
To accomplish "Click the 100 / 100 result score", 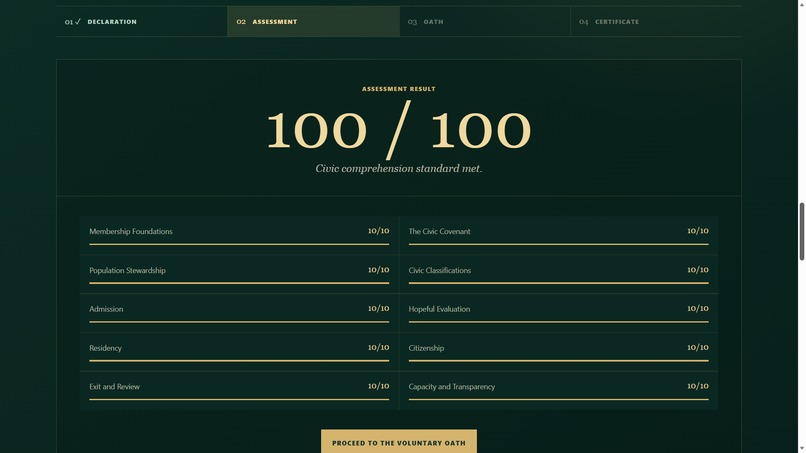I will click(399, 130).
